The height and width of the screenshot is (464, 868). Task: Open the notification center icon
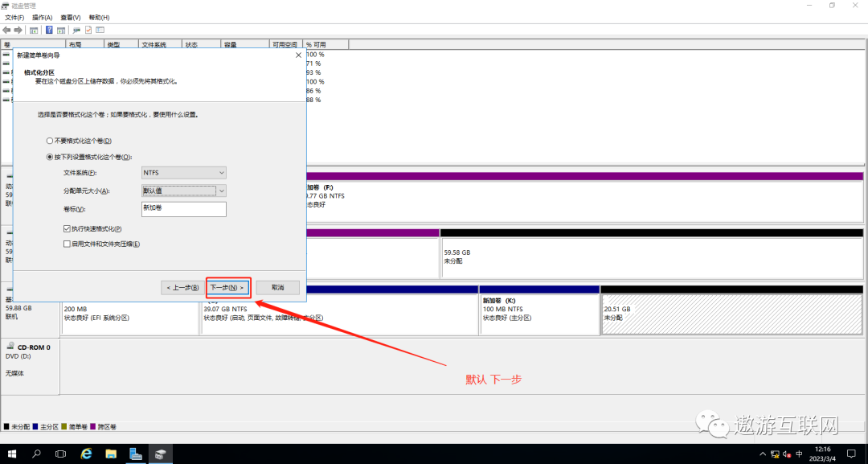coord(851,454)
